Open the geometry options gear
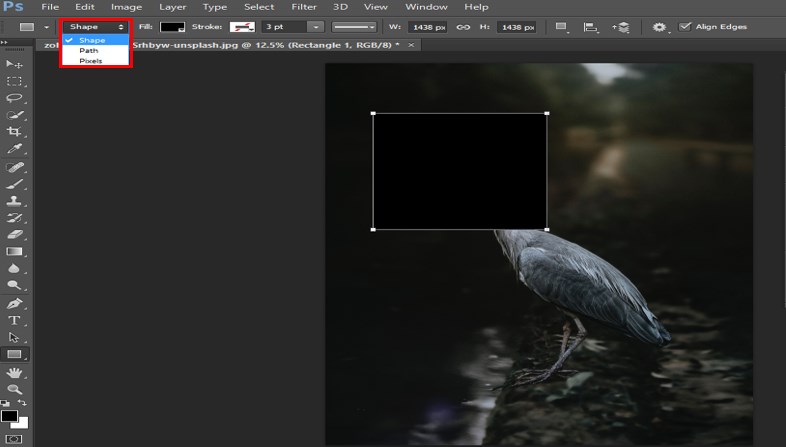Screen dimensions: 786x447 pyautogui.click(x=660, y=27)
